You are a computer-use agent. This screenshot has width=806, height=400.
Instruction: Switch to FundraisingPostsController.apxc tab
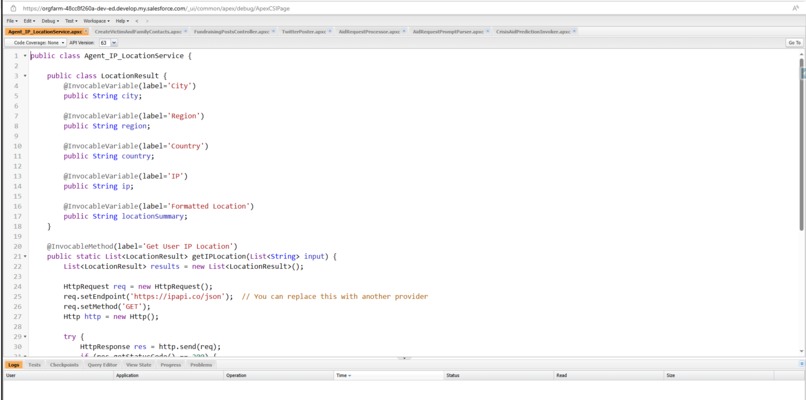point(231,31)
